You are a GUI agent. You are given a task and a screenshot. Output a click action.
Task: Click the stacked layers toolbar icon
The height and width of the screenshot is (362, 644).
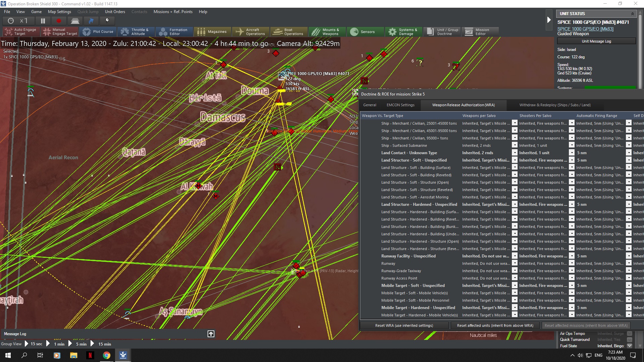tap(75, 21)
